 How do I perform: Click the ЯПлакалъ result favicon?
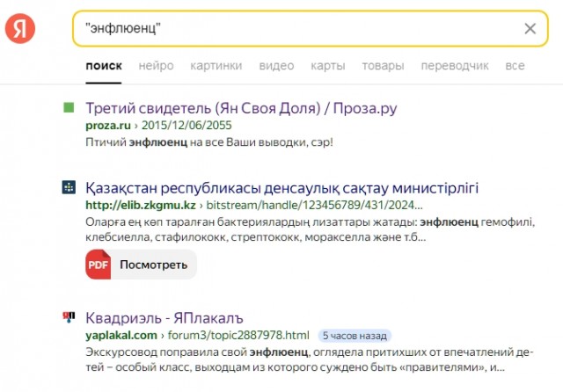69,317
